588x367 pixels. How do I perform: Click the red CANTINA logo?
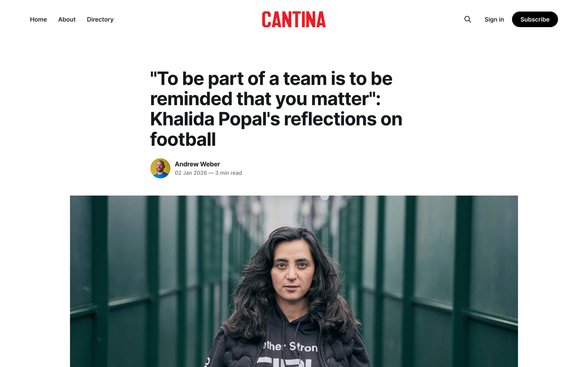294,19
